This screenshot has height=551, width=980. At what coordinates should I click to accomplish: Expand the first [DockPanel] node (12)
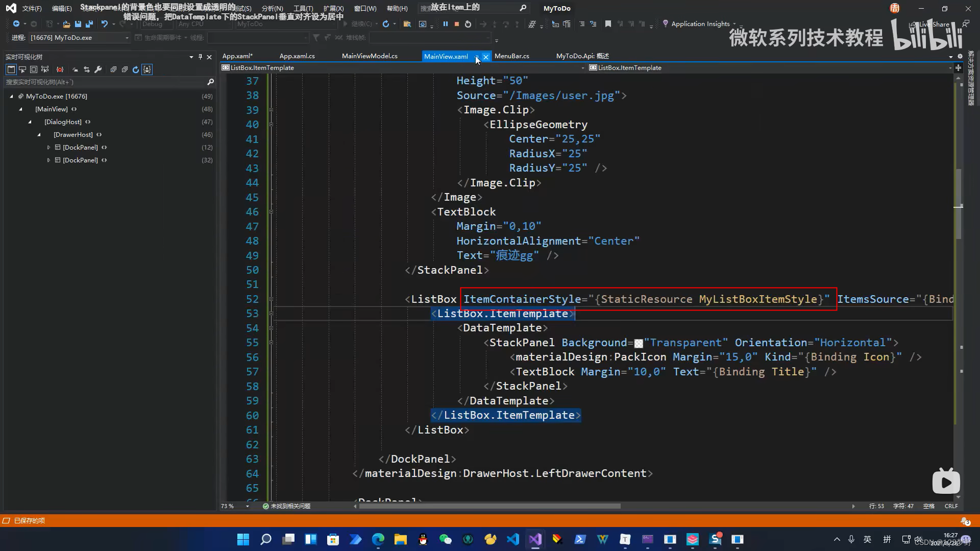pyautogui.click(x=48, y=147)
